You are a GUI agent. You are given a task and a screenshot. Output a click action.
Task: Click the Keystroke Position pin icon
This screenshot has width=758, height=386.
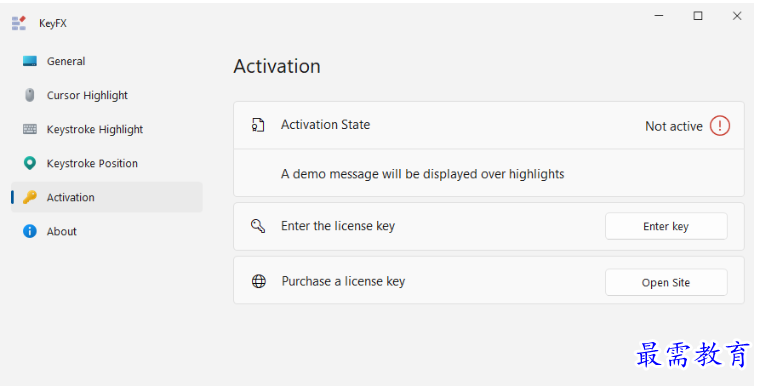29,163
